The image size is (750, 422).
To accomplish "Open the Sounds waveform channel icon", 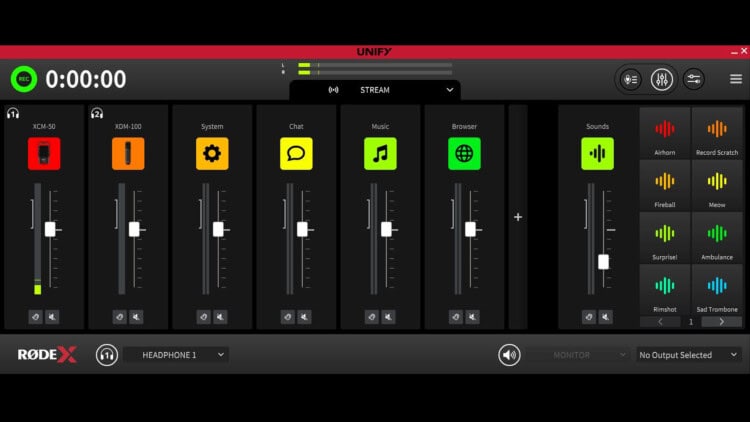I will point(597,154).
